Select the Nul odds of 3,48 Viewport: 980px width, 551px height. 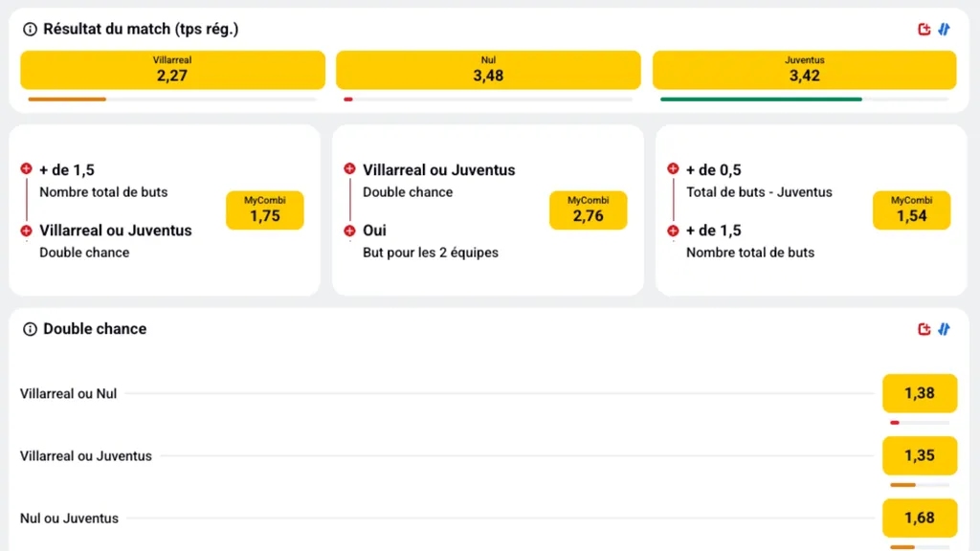point(488,69)
